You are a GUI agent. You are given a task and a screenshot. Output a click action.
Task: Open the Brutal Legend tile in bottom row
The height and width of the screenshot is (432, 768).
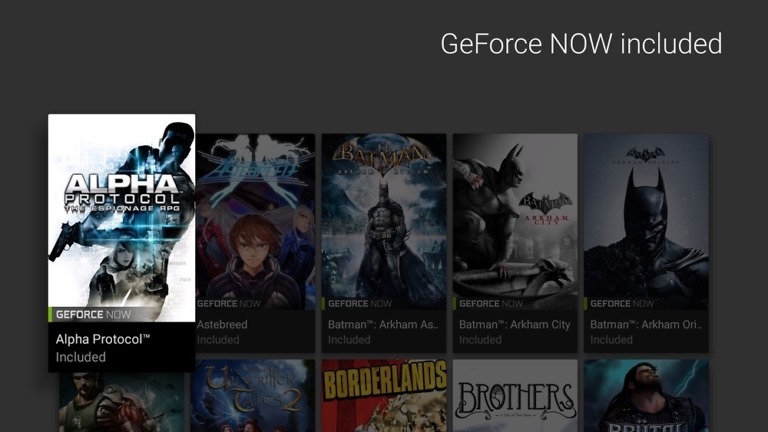pos(646,395)
